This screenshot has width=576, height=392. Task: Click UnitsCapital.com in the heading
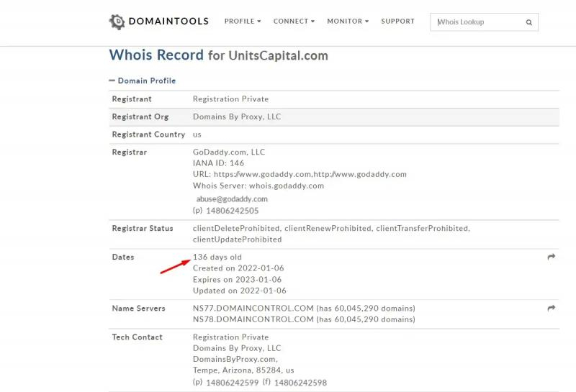pyautogui.click(x=278, y=55)
